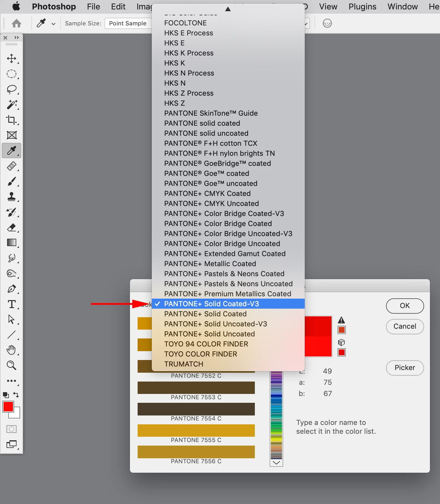This screenshot has height=504, width=440.
Task: Choose PANTONE+ Metallic Coated book
Action: 228,264
